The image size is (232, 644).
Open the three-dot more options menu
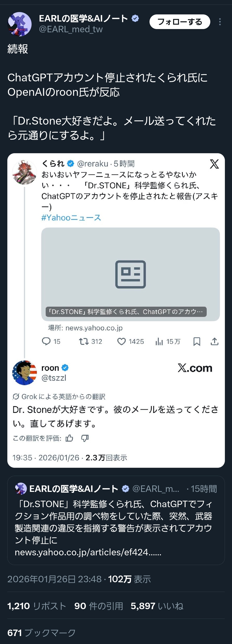(x=220, y=22)
